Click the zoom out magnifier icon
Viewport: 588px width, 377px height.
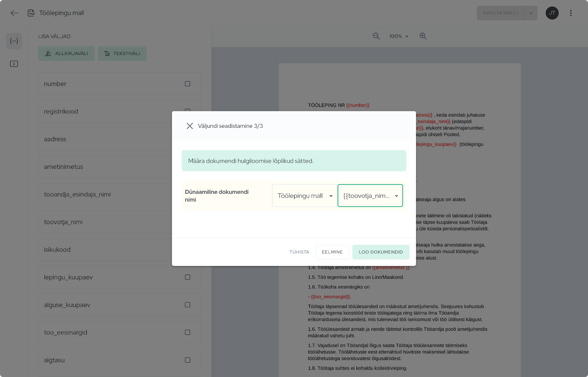coord(376,36)
